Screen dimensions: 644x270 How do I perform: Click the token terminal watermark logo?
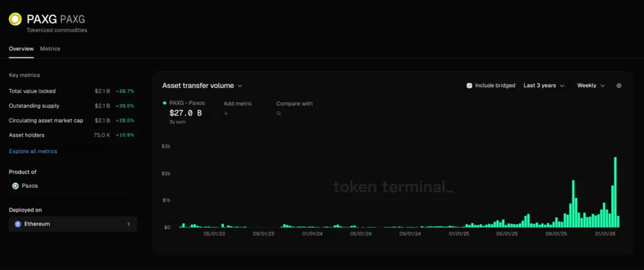click(x=392, y=186)
